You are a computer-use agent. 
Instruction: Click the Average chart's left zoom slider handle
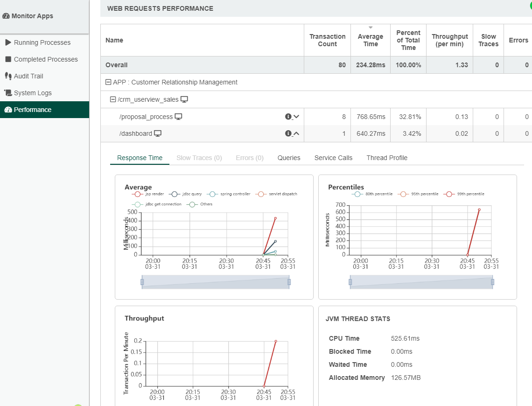click(x=142, y=282)
